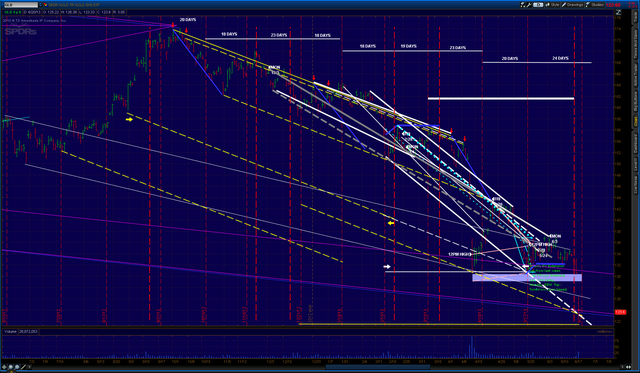Click the symbol selector up-down arrows
The image size is (640, 373).
(40, 5)
